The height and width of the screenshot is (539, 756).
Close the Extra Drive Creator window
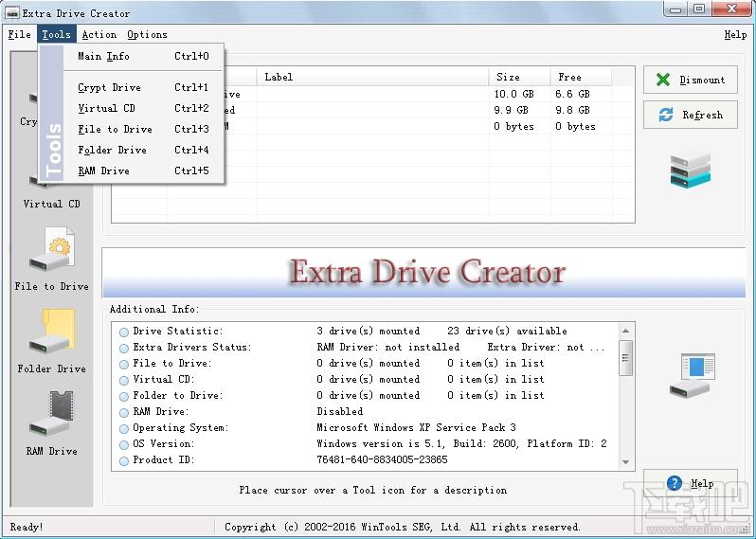coord(731,9)
